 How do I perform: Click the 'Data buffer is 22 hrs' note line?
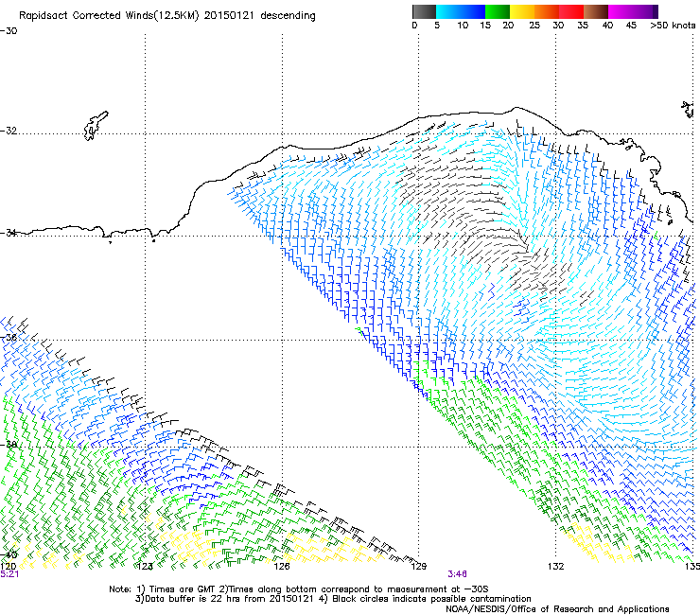pyautogui.click(x=224, y=599)
